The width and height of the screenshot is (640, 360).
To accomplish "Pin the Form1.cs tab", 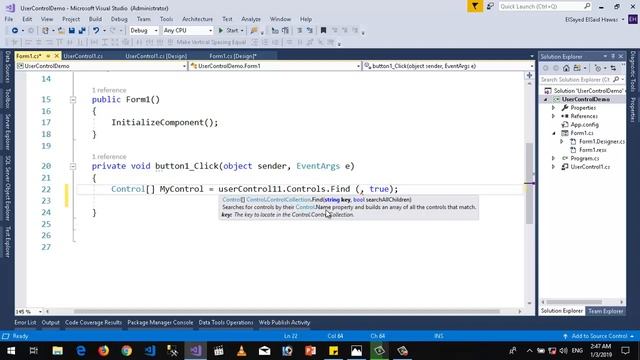I will pos(48,56).
